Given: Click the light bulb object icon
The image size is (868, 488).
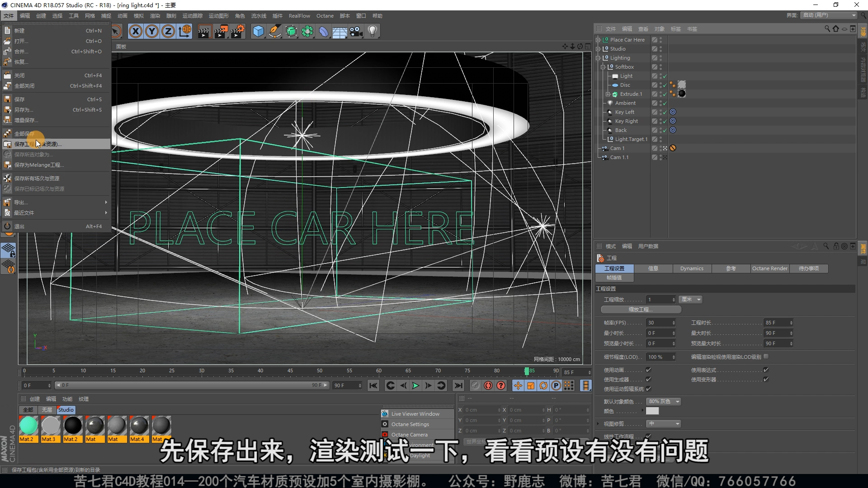Looking at the screenshot, I should (x=372, y=31).
